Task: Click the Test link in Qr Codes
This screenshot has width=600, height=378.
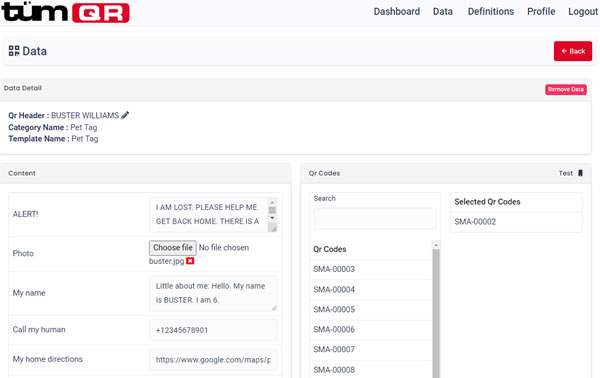Action: (566, 173)
